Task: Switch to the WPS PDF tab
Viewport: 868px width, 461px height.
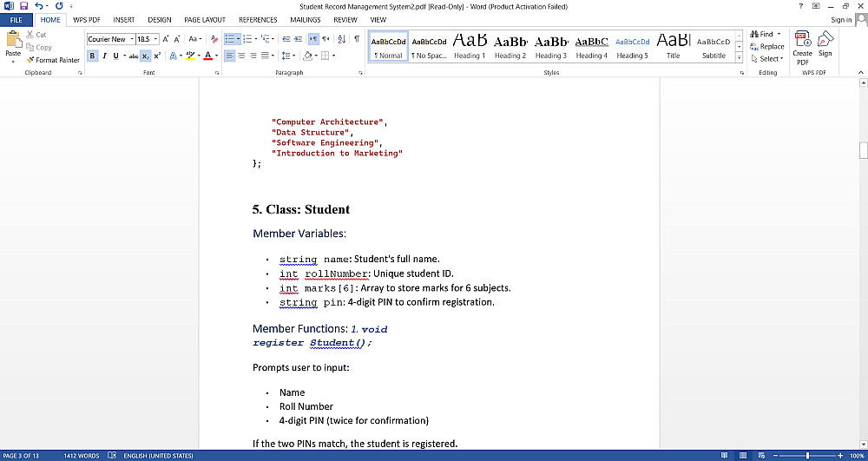Action: 87,20
